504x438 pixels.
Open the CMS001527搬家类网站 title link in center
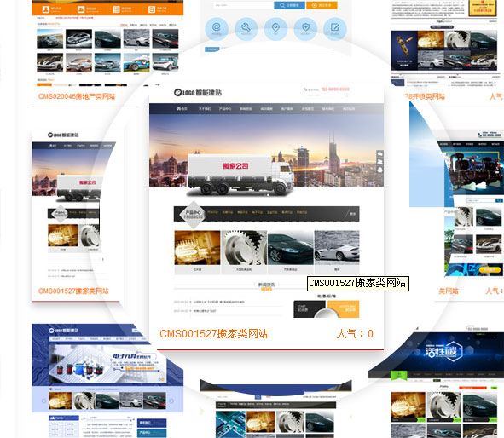[x=213, y=334]
